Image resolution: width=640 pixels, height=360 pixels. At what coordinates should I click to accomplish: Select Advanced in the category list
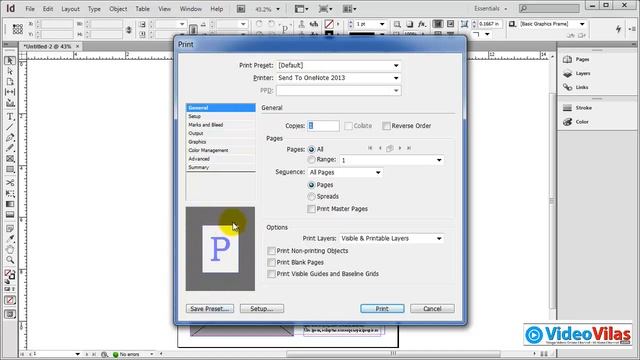[221, 159]
